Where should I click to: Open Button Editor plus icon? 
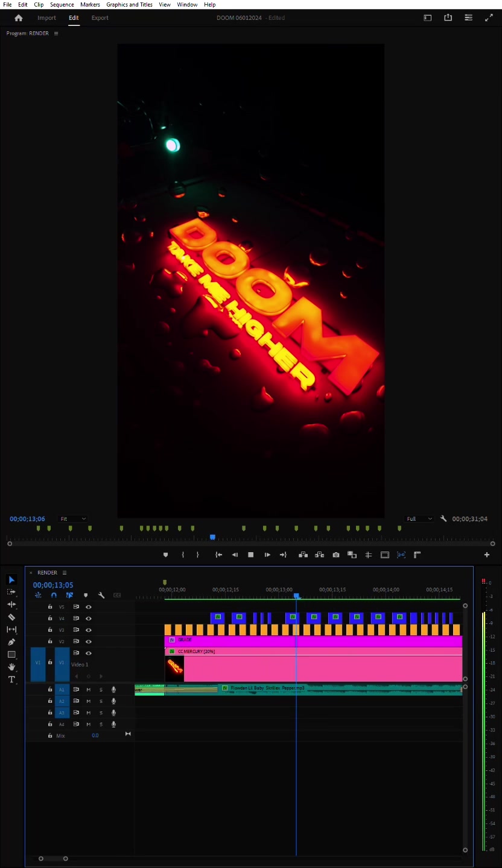pos(487,555)
